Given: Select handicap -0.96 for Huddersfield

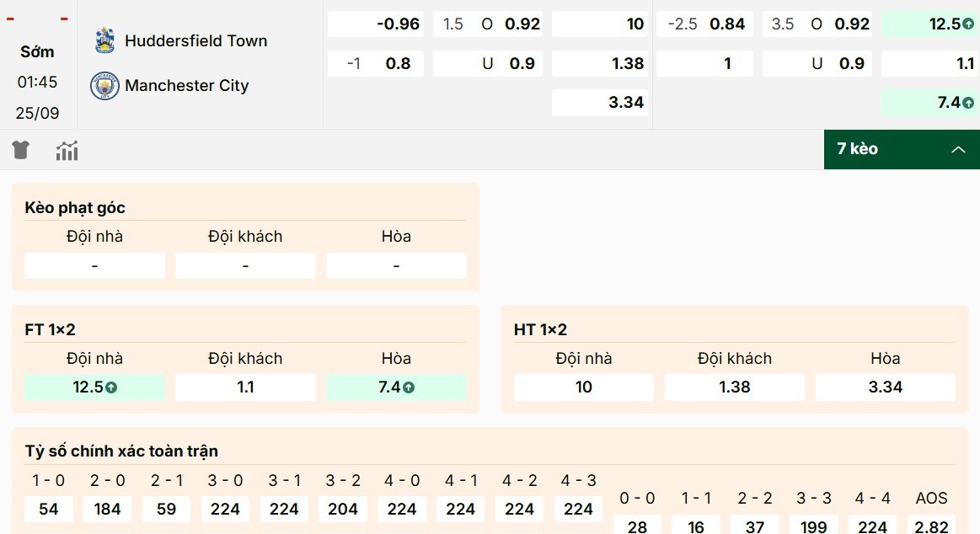Looking at the screenshot, I should [x=375, y=24].
